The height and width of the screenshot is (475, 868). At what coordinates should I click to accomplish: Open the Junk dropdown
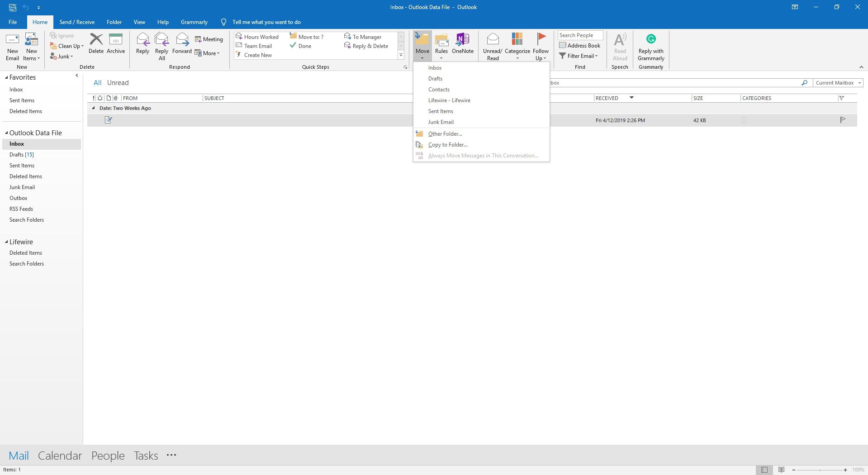pos(62,56)
